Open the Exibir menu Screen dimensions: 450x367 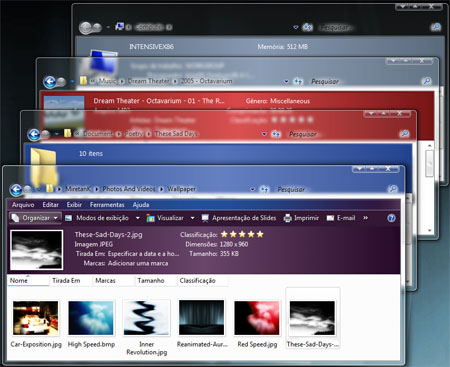pos(74,205)
